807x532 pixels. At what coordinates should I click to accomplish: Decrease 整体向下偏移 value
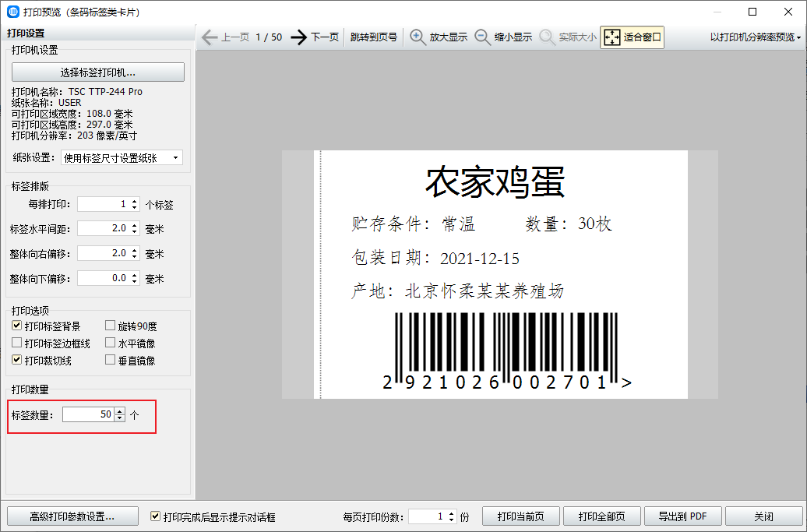134,281
